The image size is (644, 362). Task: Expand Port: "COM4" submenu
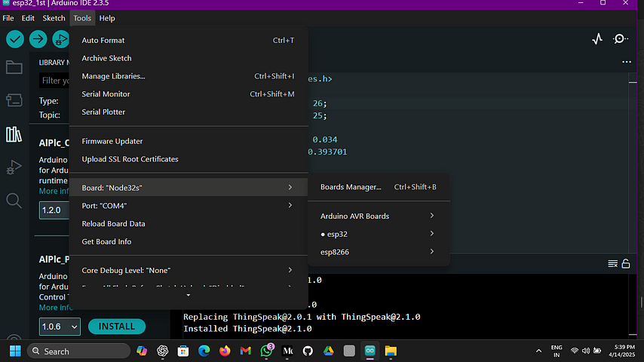pyautogui.click(x=189, y=205)
